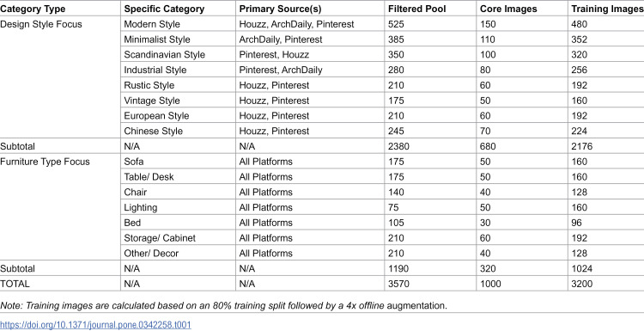The height and width of the screenshot is (331, 644).
Task: Click the Furniture Type Focus cell
Action: (x=45, y=162)
